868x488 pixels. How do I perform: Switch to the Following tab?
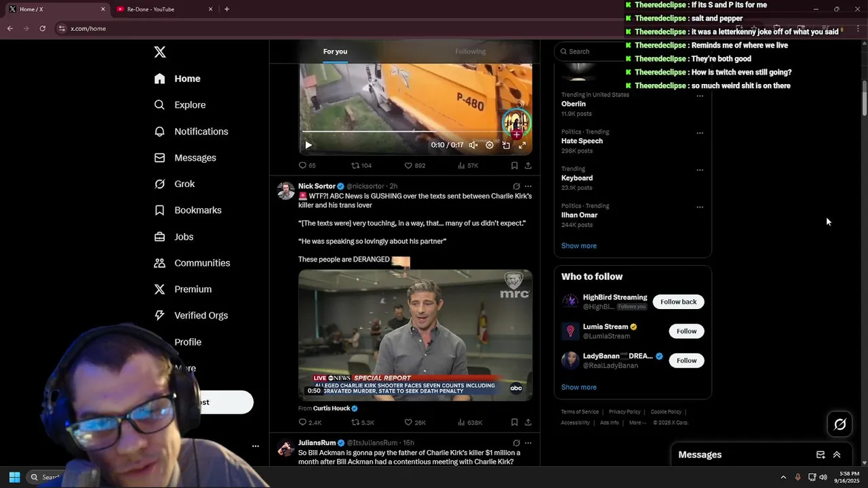(x=470, y=52)
